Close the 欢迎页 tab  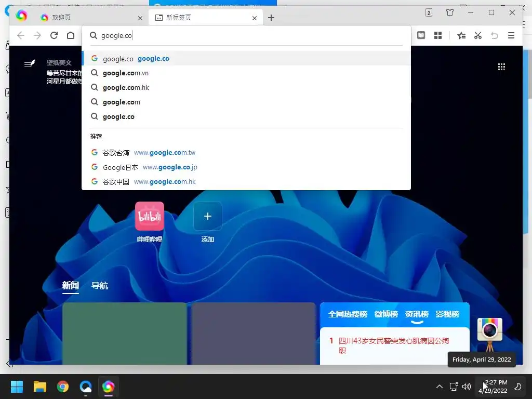click(x=140, y=18)
